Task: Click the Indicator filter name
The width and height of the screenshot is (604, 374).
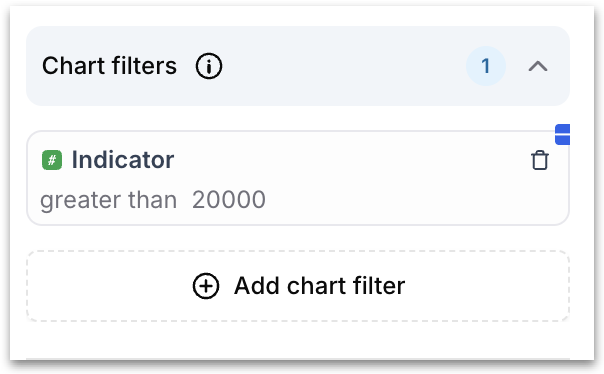Action: point(123,159)
